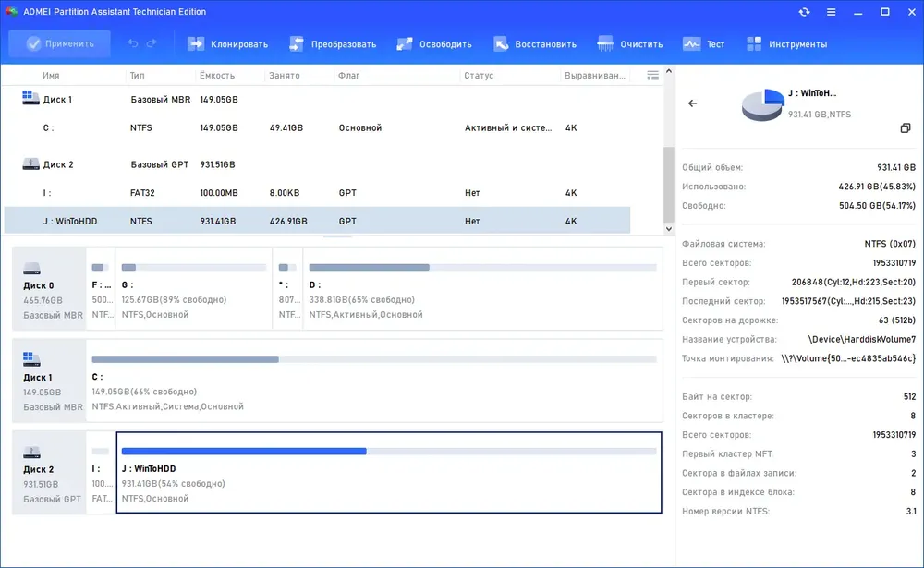Undo the last pending operation
The image size is (924, 568).
coord(133,43)
